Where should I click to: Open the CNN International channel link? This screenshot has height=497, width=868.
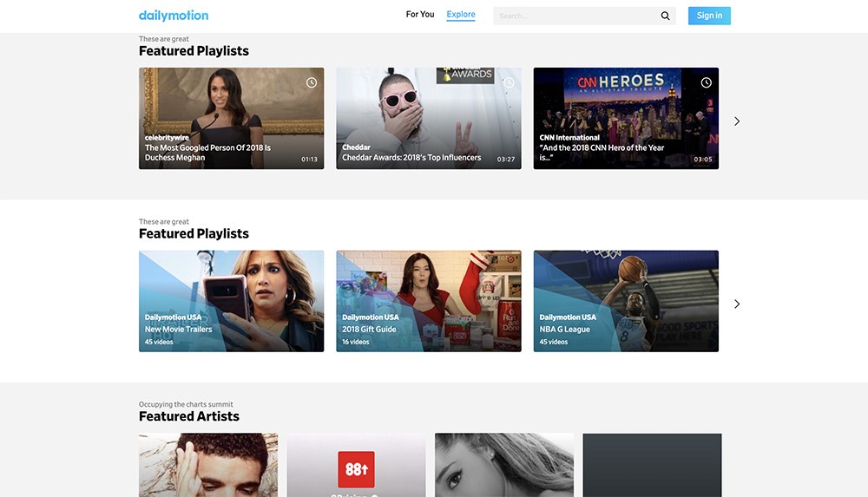click(x=569, y=138)
